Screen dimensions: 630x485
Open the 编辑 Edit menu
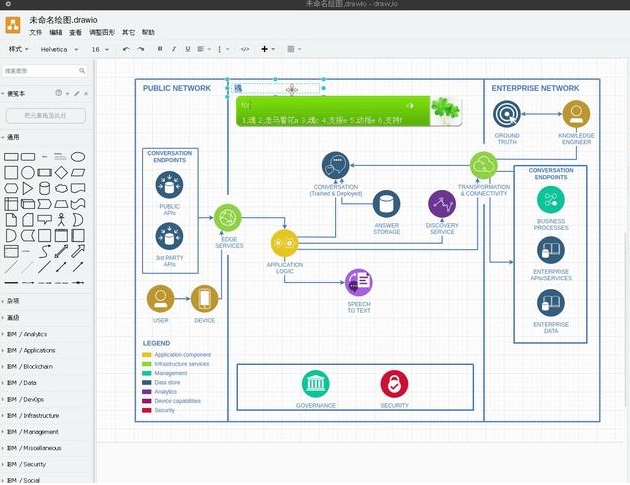(55, 32)
